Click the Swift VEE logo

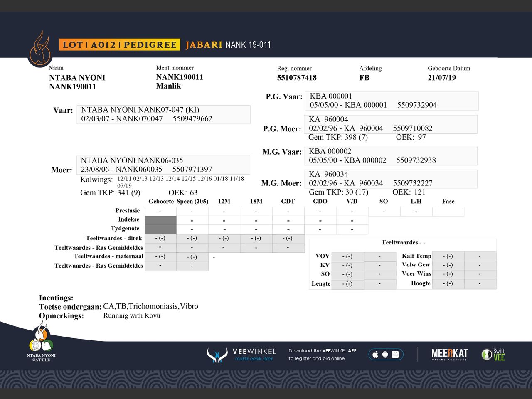click(x=493, y=355)
